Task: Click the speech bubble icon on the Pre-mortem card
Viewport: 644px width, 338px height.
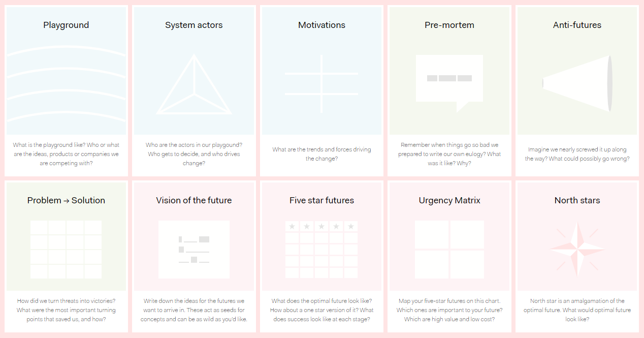Action: (449, 81)
